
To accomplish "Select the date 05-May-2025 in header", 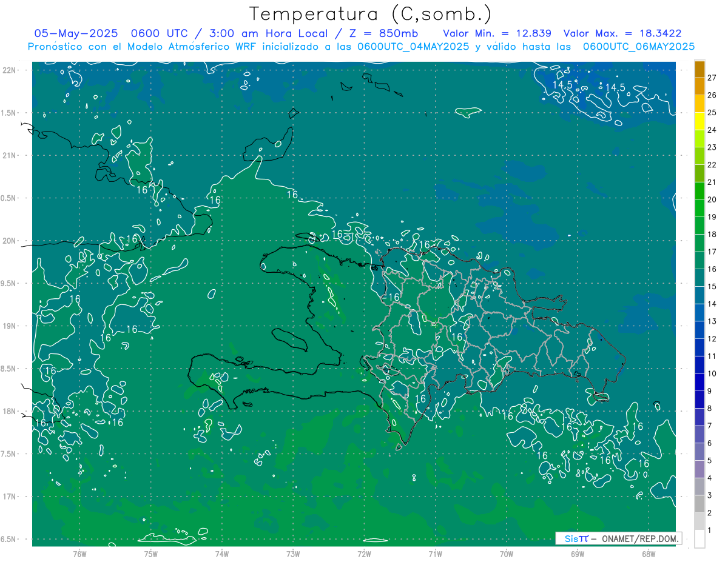I will tap(75, 33).
